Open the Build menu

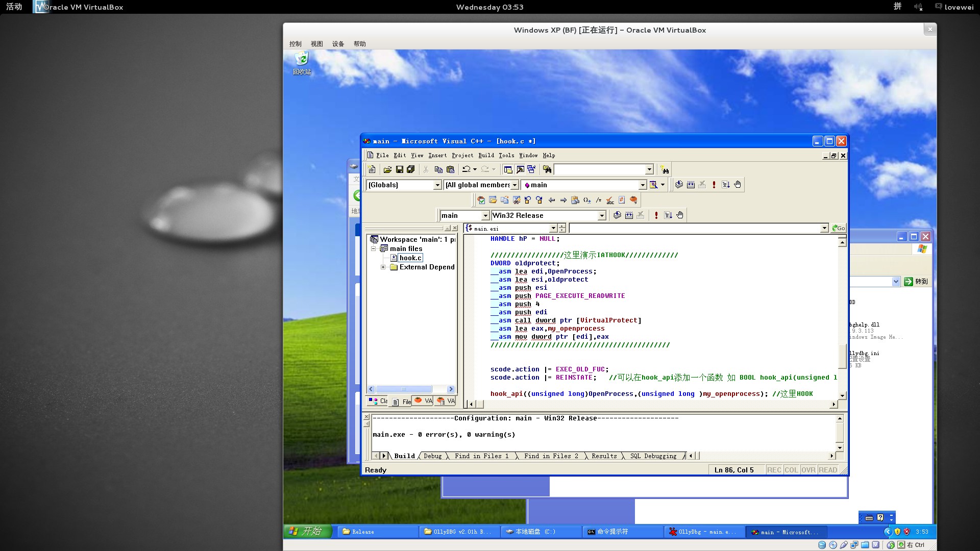(x=486, y=156)
